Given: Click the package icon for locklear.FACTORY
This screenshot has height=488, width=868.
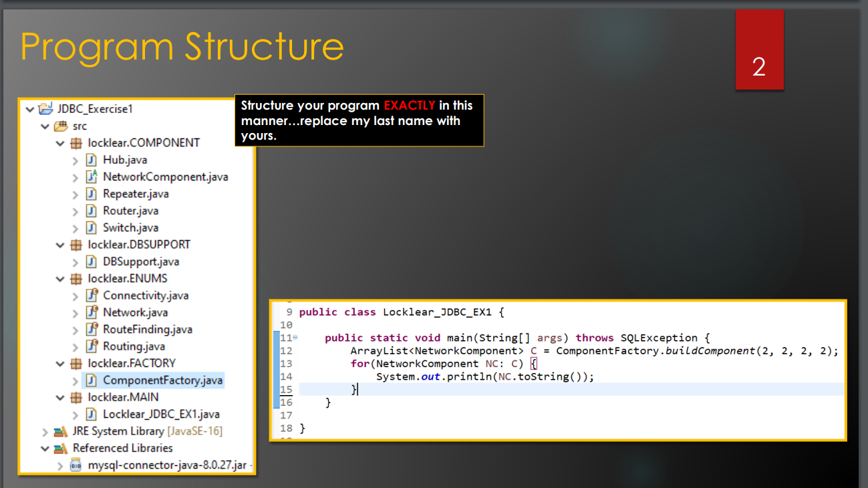Looking at the screenshot, I should click(x=77, y=362).
